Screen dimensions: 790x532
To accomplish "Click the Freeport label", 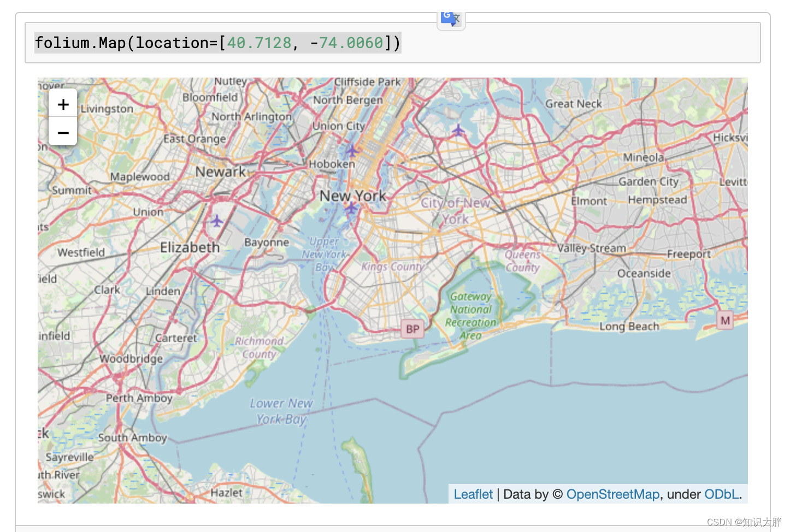I will [689, 254].
